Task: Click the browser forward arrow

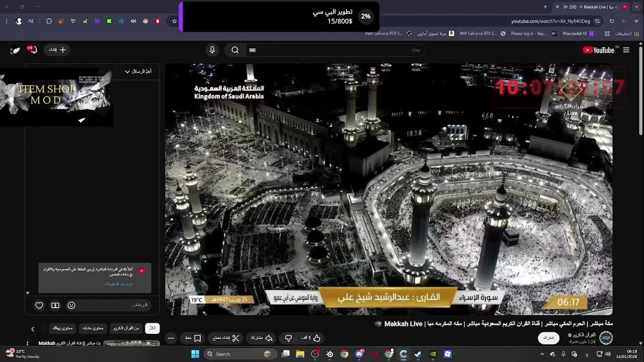Action: (624, 21)
